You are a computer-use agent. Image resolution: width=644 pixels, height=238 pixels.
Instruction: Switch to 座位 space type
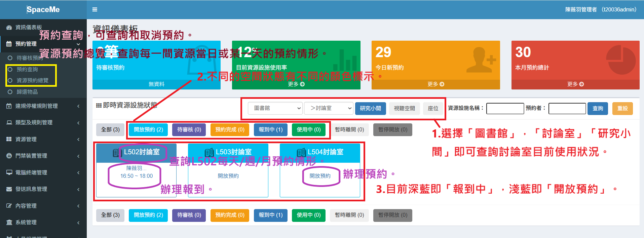click(x=433, y=109)
